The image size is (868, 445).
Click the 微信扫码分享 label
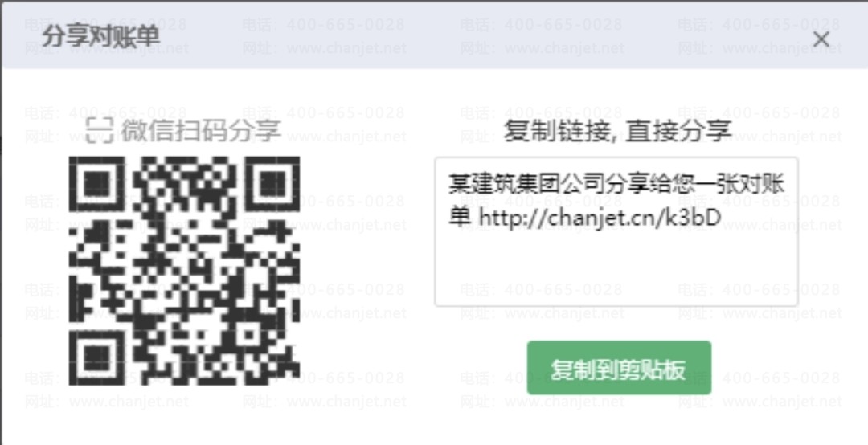(201, 131)
